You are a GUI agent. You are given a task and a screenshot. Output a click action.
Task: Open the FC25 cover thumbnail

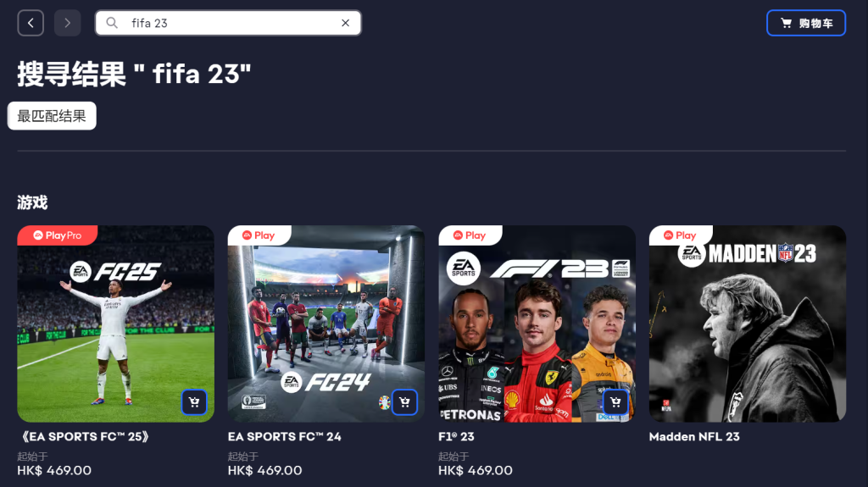115,324
